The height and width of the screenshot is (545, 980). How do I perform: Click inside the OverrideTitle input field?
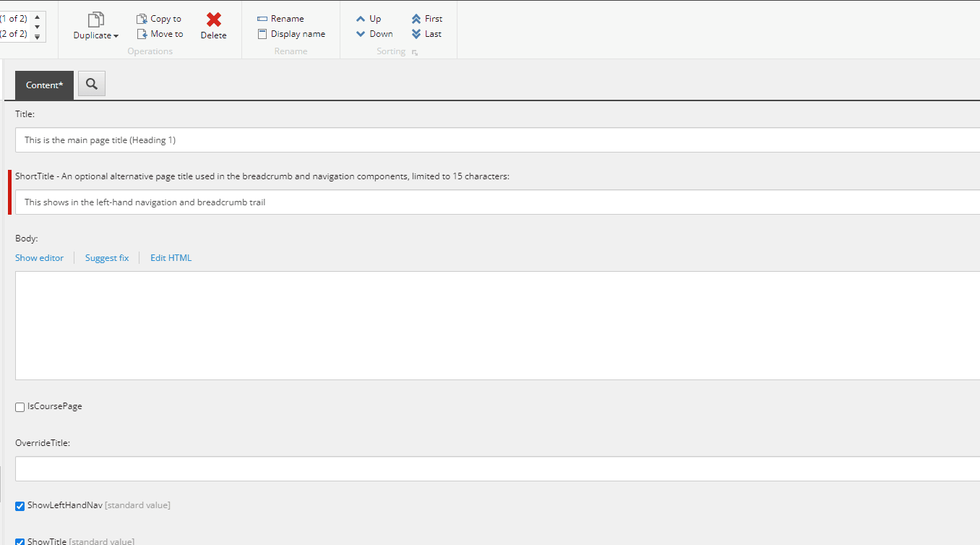289,468
